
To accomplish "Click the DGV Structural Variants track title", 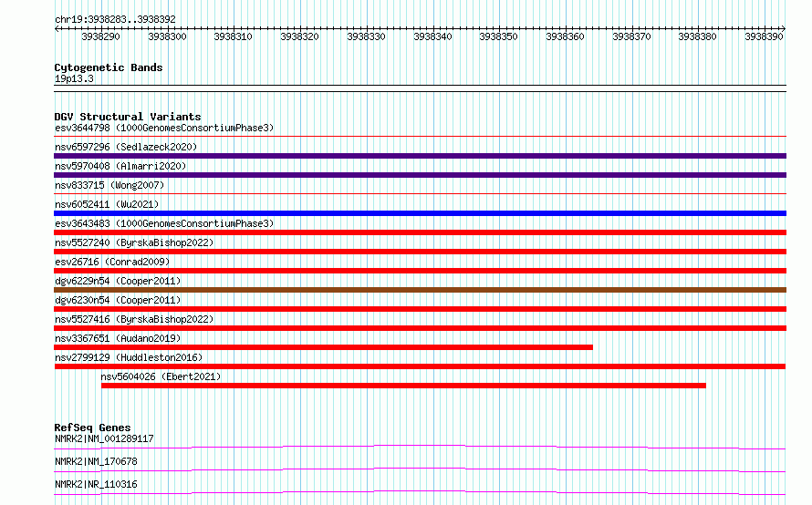I will [x=128, y=117].
